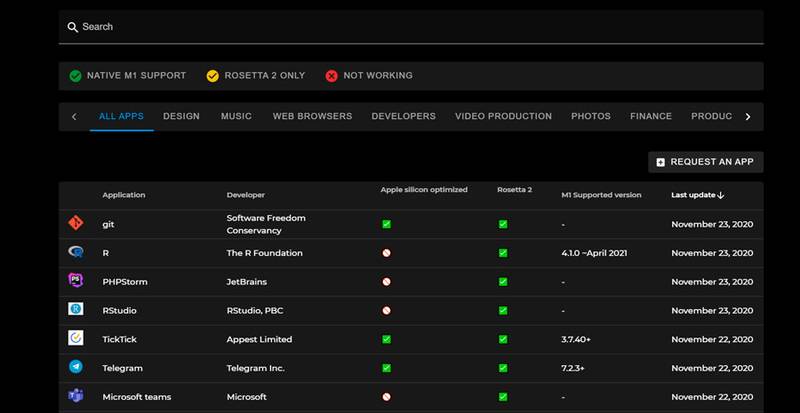This screenshot has width=800, height=413.
Task: Click version 7.2.3+ cell
Action: pos(572,368)
